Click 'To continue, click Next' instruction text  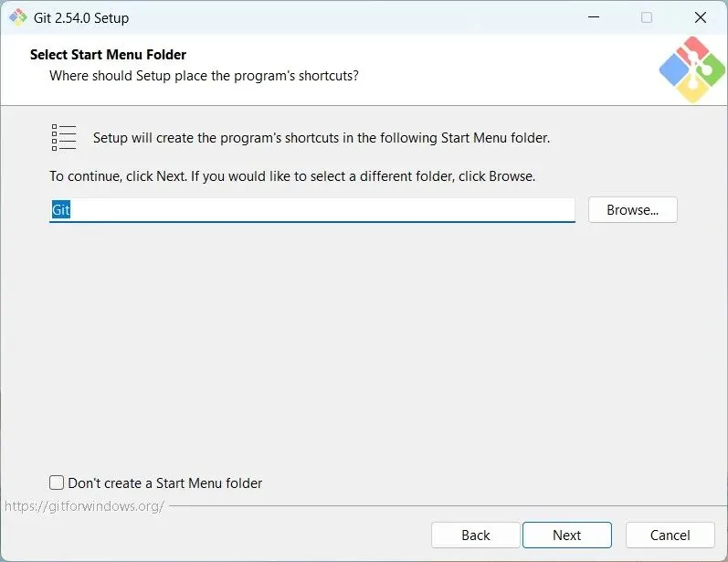click(292, 176)
